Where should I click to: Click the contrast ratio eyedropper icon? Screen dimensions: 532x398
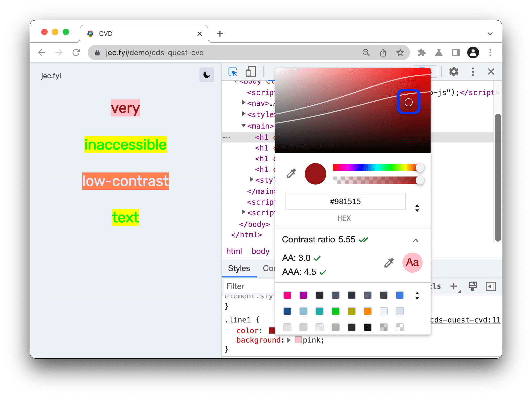[x=388, y=263]
